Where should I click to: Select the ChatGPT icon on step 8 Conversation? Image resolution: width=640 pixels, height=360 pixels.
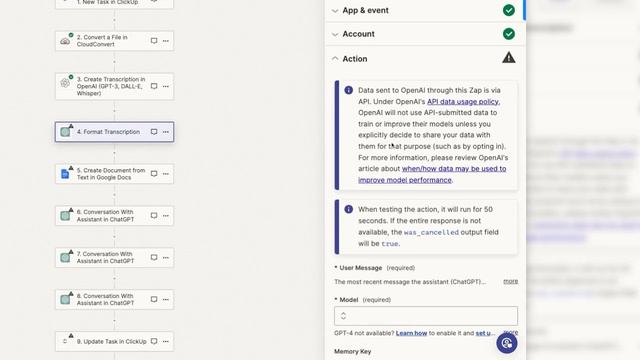click(x=65, y=300)
